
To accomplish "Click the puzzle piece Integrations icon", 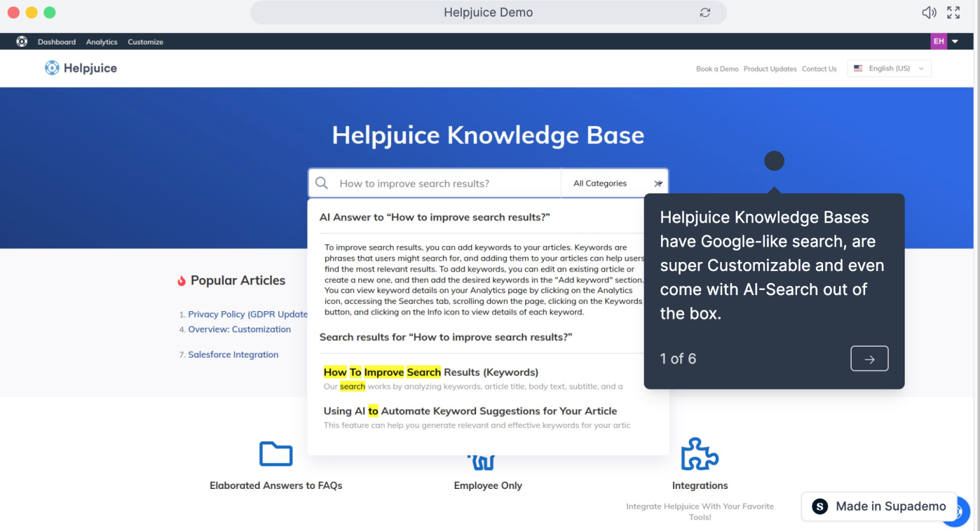I will coord(699,454).
